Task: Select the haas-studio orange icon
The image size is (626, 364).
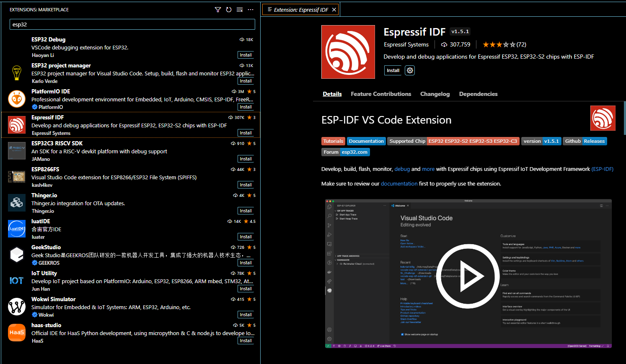Action: 17,333
